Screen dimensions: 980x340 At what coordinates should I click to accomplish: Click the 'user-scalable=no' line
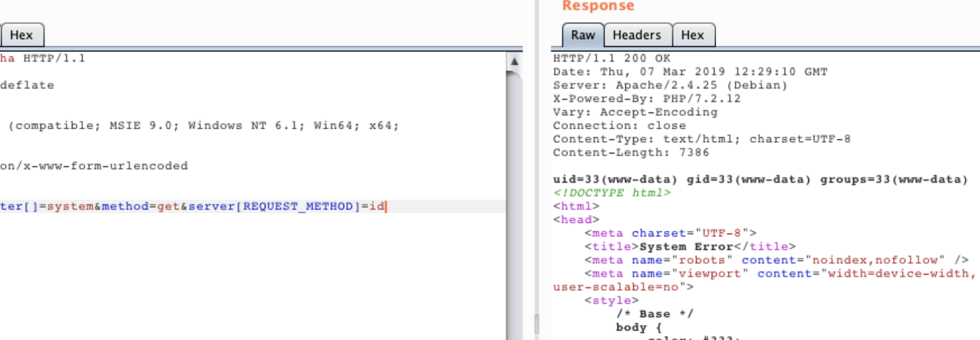coord(624,287)
